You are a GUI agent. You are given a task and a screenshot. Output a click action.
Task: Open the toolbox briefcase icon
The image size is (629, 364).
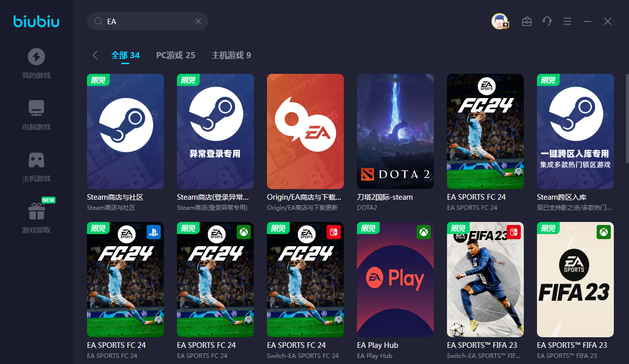point(526,21)
